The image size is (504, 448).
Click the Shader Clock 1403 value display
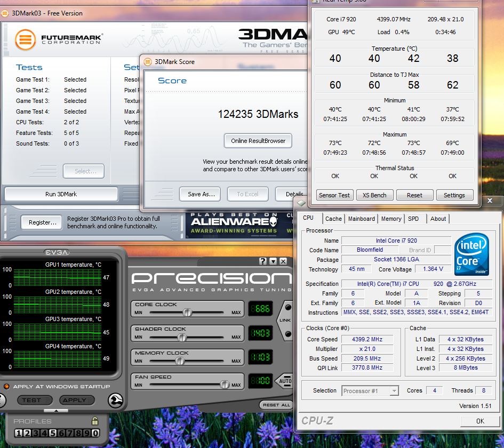click(261, 333)
